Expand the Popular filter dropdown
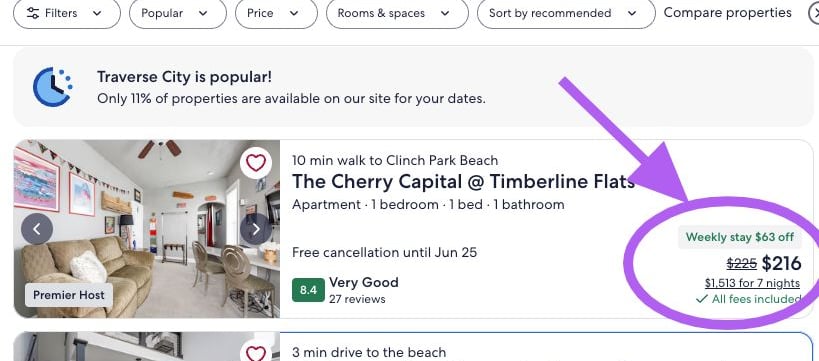 coord(178,13)
